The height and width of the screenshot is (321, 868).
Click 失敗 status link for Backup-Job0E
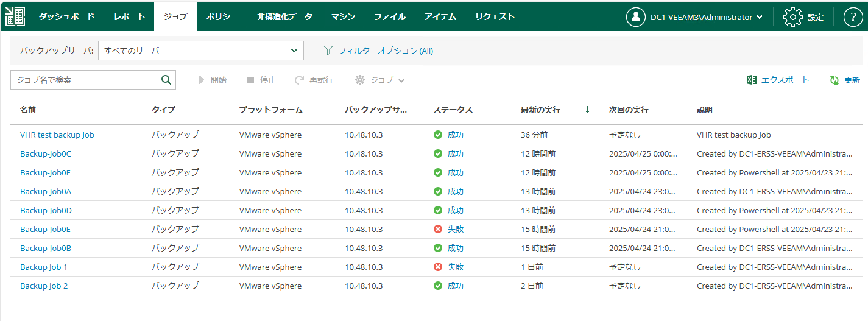(x=456, y=229)
